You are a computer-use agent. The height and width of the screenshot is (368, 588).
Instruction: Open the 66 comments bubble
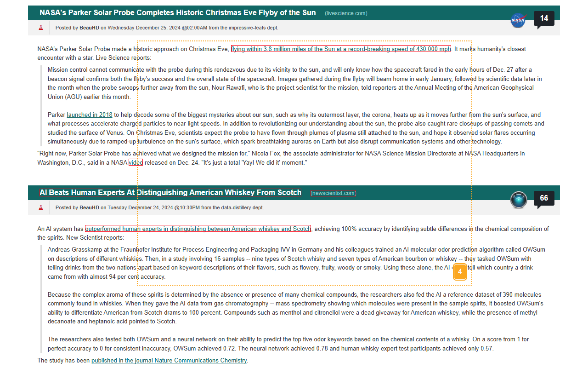(x=544, y=199)
